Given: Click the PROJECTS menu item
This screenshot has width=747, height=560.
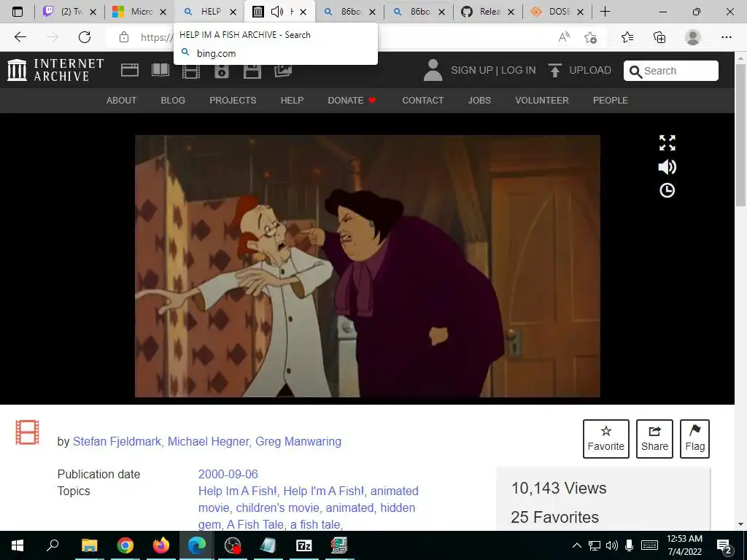Looking at the screenshot, I should click(233, 101).
